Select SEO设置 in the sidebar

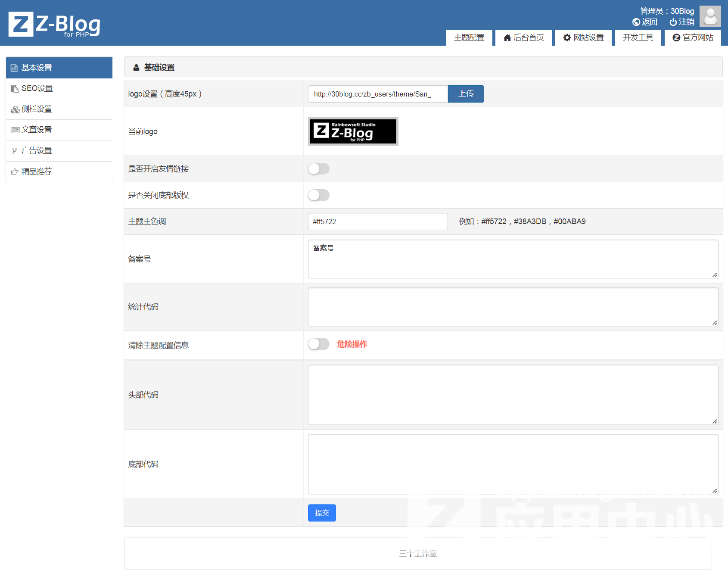(x=37, y=88)
